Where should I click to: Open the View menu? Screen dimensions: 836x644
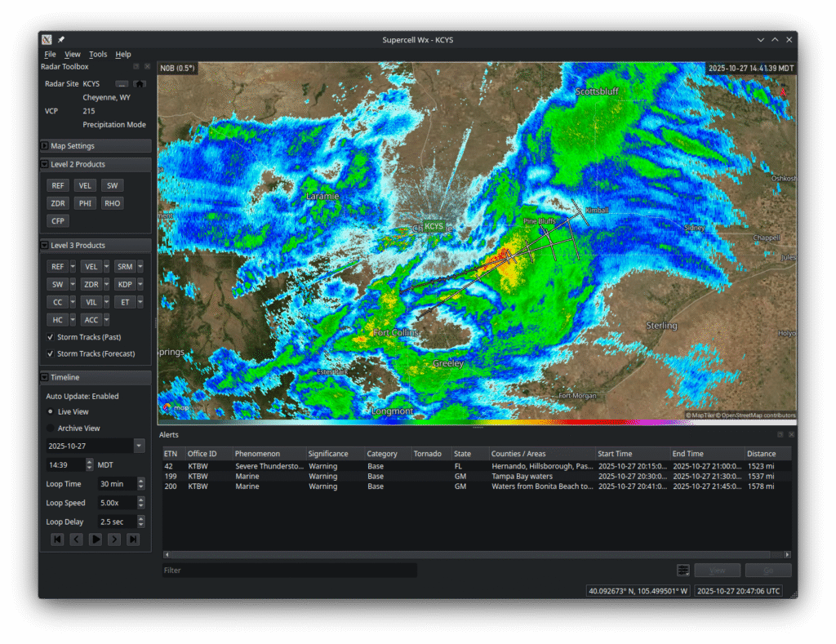point(73,55)
